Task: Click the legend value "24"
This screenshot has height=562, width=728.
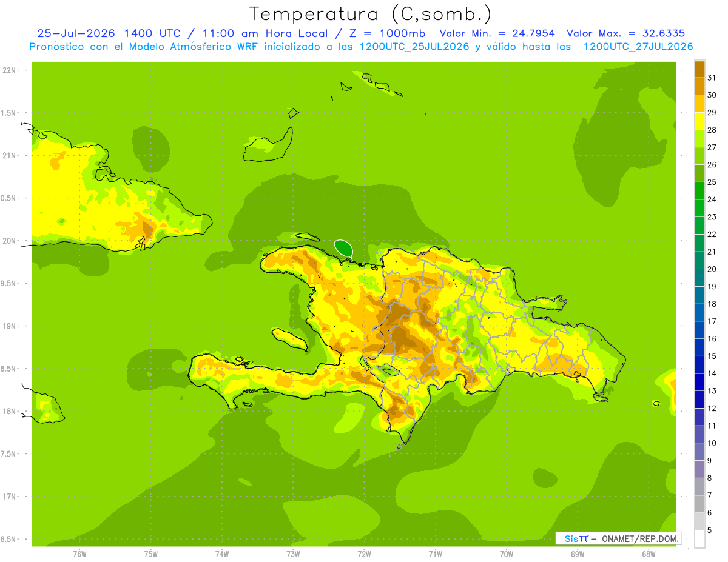Action: pos(712,199)
